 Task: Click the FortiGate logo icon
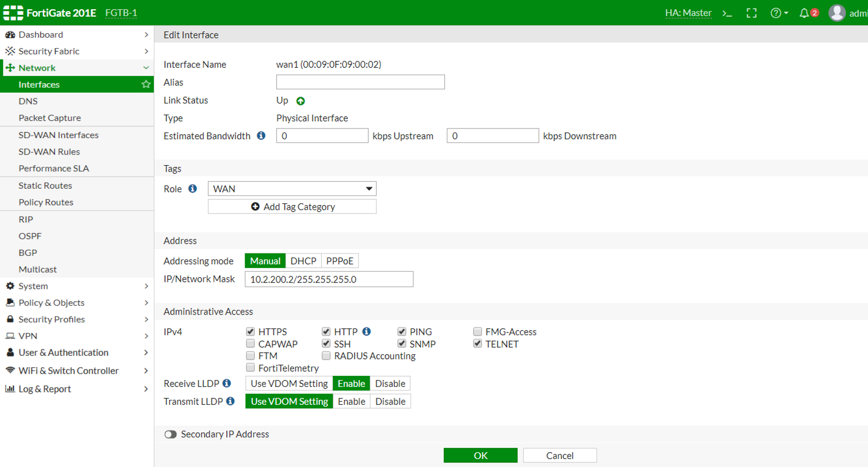click(x=13, y=13)
